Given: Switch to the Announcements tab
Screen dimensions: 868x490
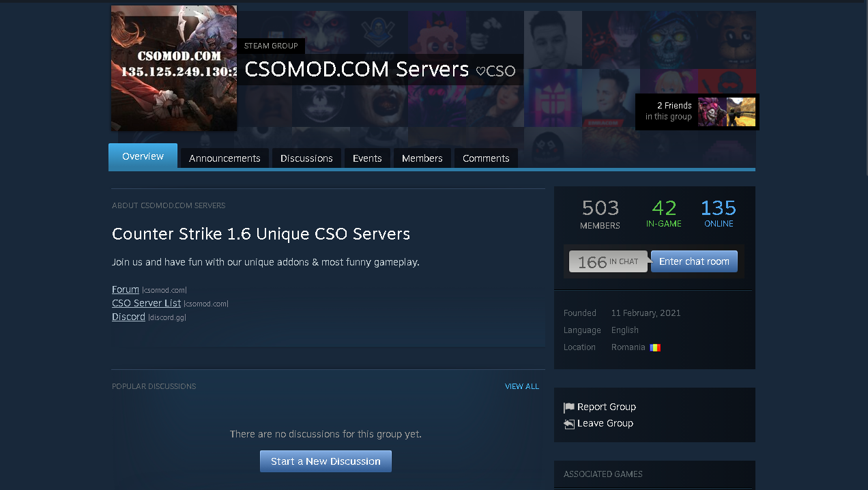Looking at the screenshot, I should tap(225, 158).
